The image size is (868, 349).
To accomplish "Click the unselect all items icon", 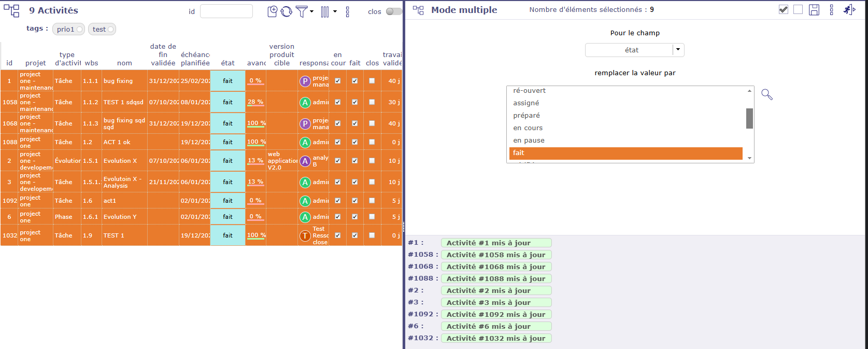I will [798, 10].
